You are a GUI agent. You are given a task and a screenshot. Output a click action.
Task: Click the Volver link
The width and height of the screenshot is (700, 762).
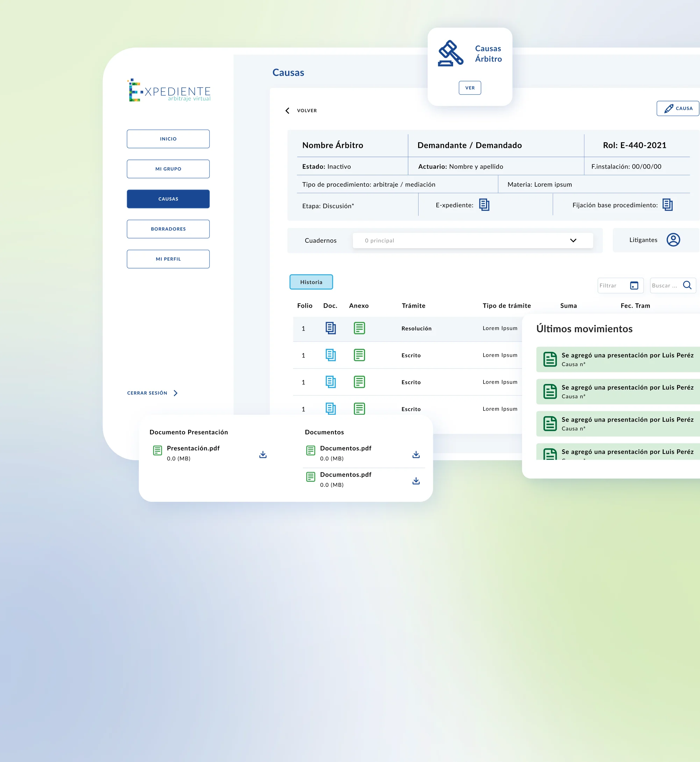point(307,111)
